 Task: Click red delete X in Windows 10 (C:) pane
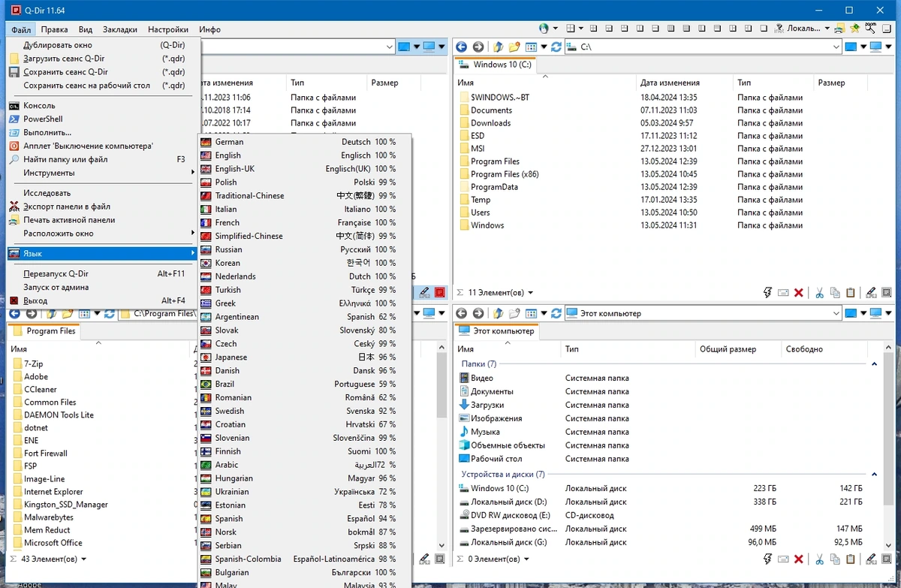[799, 293]
